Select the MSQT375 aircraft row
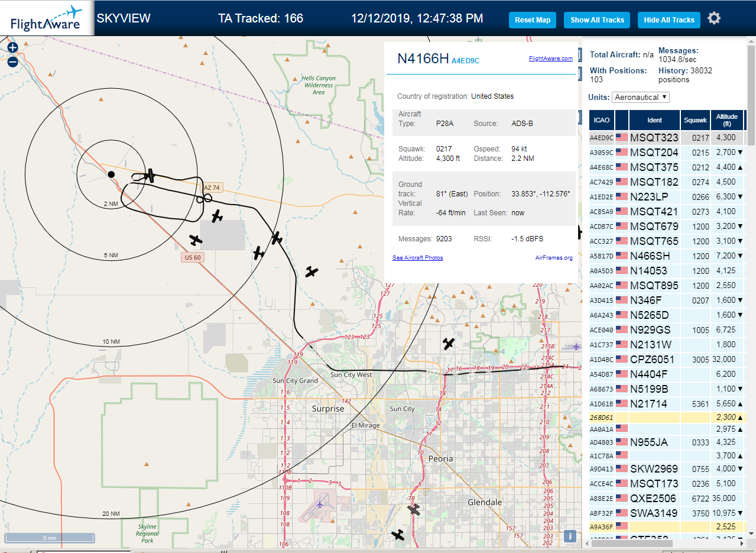This screenshot has width=756, height=553. (x=667, y=167)
